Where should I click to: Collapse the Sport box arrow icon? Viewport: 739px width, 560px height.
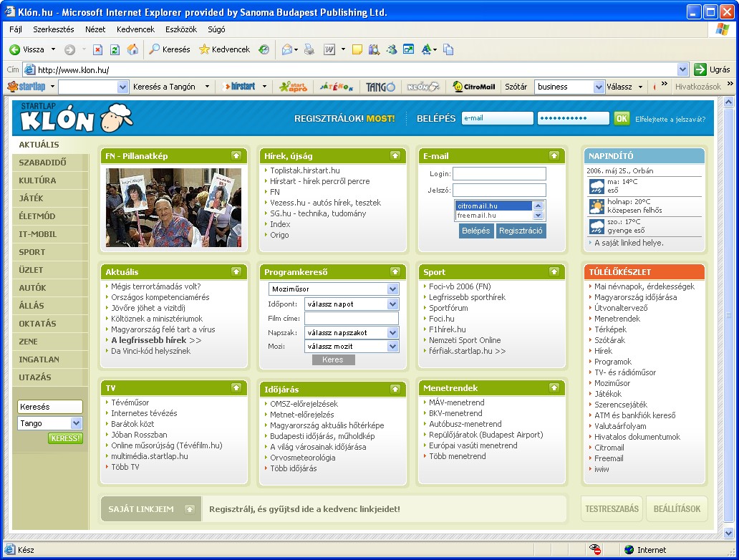pos(554,271)
